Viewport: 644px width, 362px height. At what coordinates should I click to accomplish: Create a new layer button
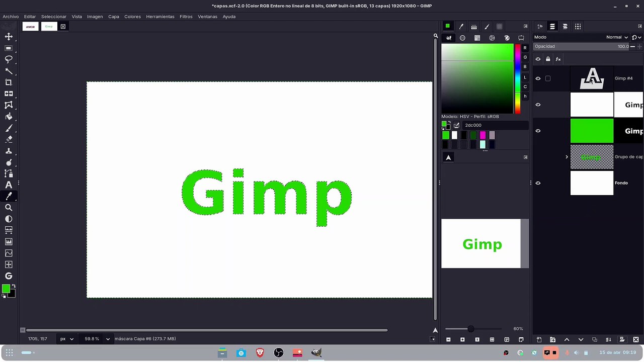539,340
